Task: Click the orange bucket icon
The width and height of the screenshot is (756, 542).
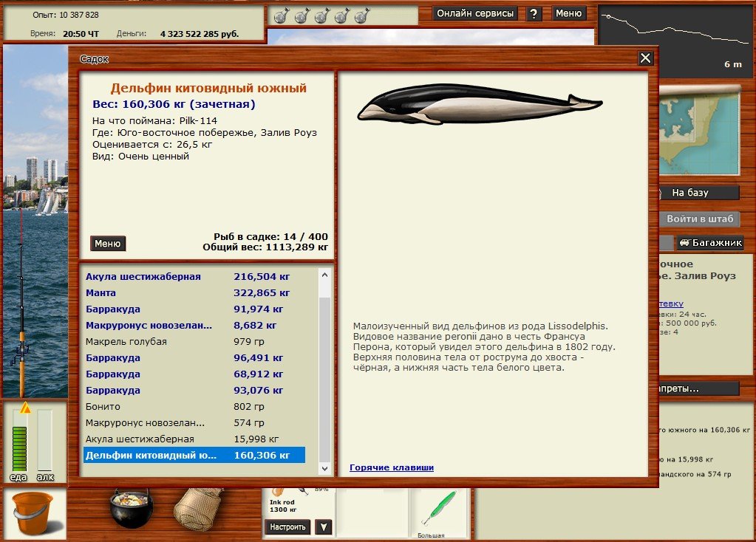Action: tap(33, 512)
